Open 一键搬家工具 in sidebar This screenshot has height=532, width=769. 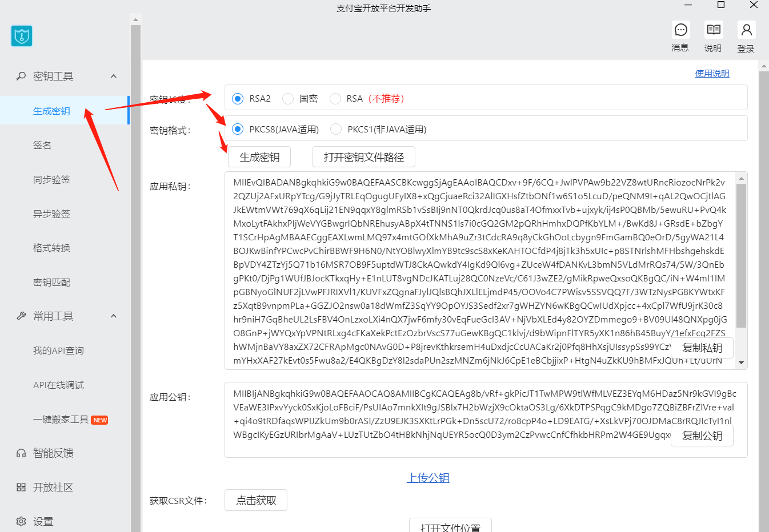[x=61, y=420]
